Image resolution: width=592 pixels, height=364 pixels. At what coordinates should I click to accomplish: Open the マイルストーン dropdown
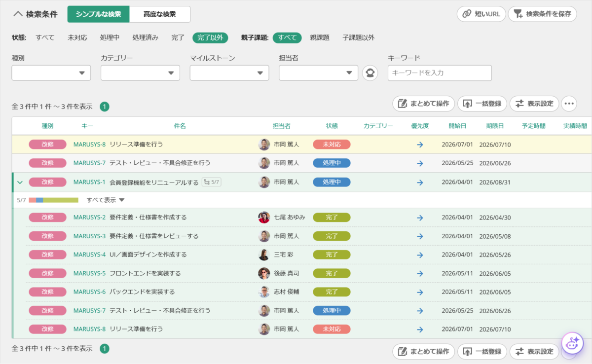pyautogui.click(x=229, y=73)
